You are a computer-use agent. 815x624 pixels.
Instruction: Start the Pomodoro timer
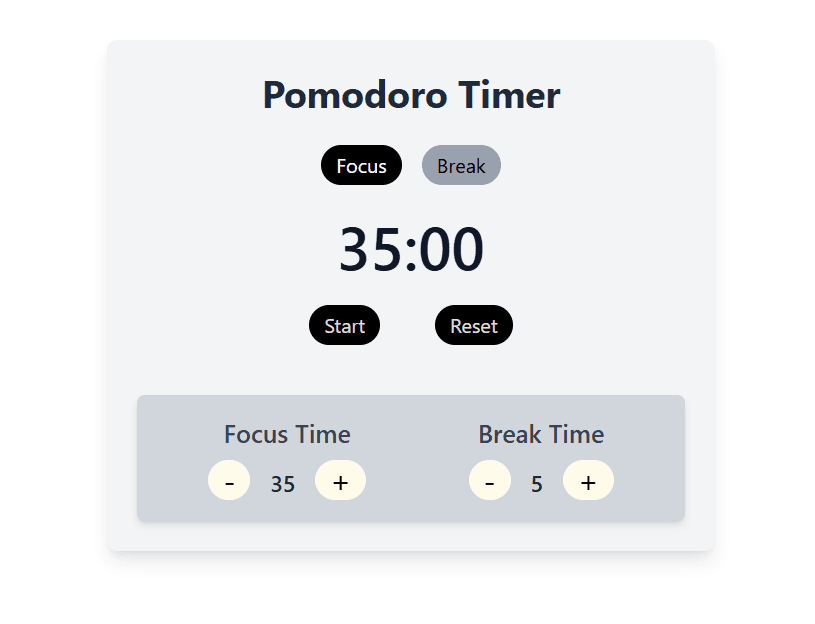click(344, 325)
